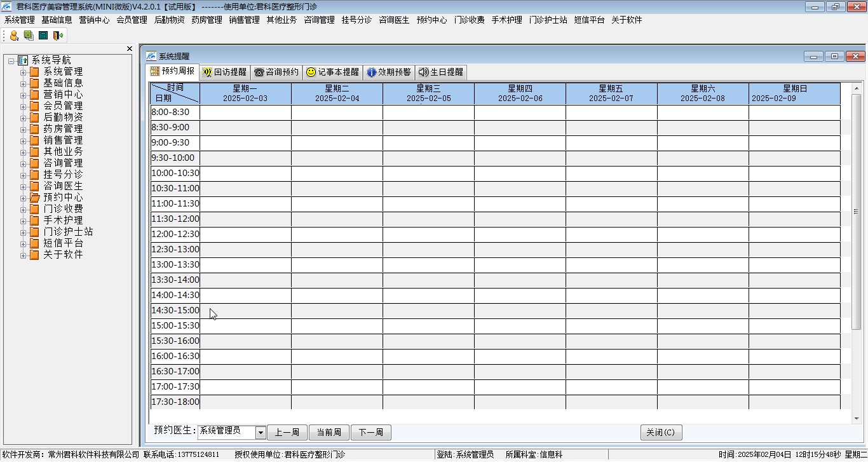This screenshot has width=868, height=462.
Task: Click the green notebook toolbar icon
Action: pos(29,36)
